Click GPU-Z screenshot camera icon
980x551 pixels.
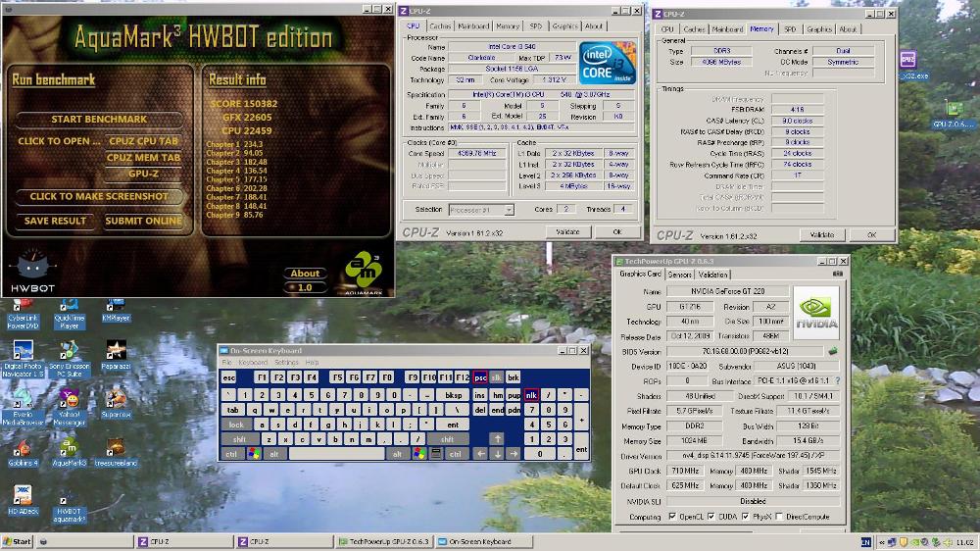point(838,274)
